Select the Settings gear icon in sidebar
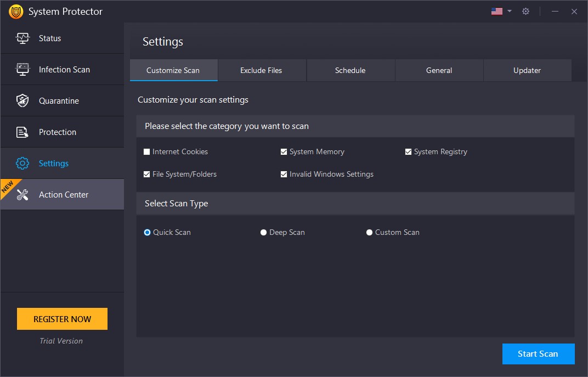 click(22, 163)
